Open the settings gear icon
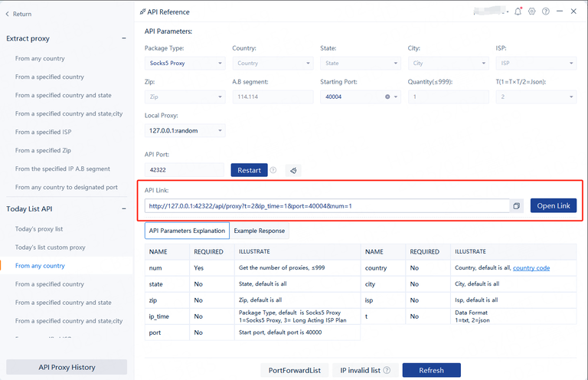Screen dimensions: 588x380 (x=532, y=12)
